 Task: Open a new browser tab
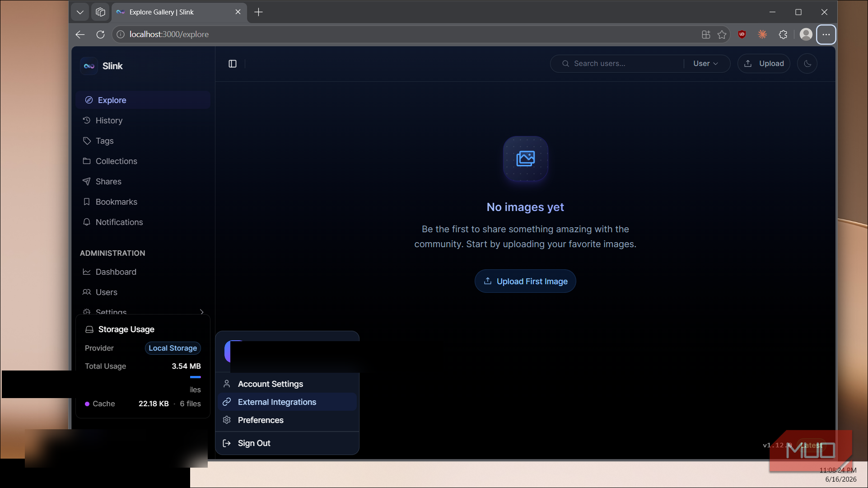(258, 12)
